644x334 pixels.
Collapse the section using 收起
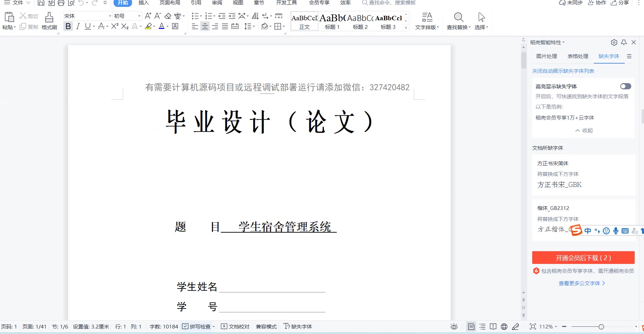tap(584, 131)
